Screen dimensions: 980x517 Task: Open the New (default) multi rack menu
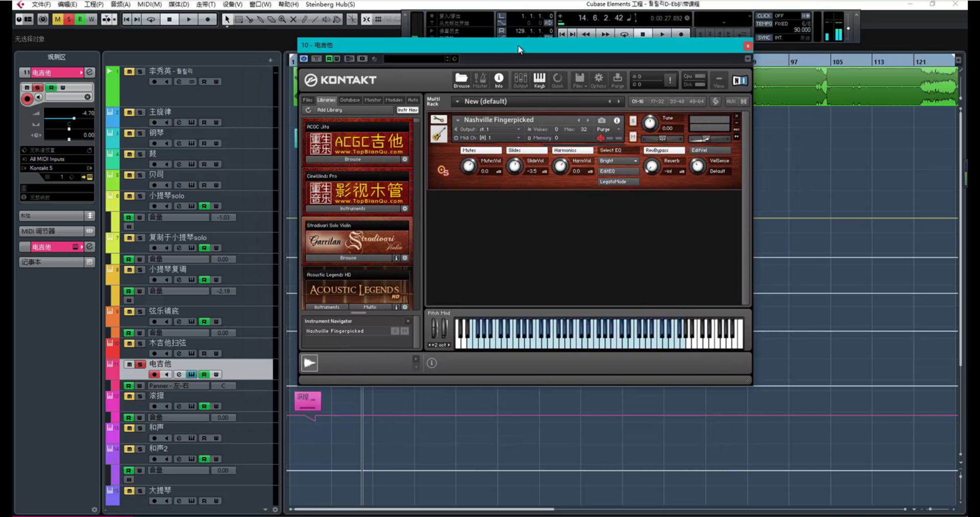pyautogui.click(x=457, y=101)
